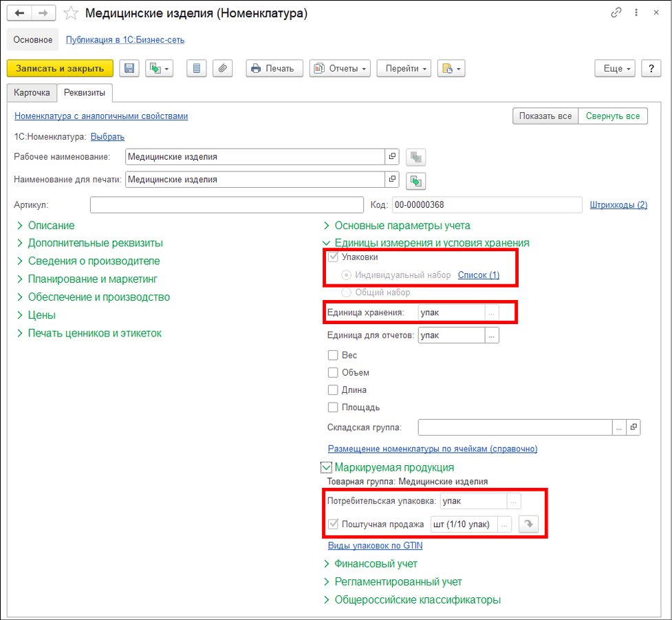This screenshot has height=620, width=672.
Task: Check the Площадь checkbox
Action: (333, 407)
